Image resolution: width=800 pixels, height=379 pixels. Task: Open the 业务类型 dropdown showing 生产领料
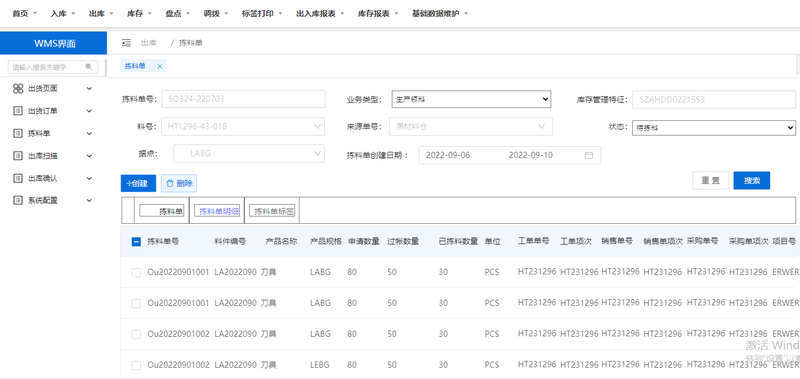pos(471,99)
